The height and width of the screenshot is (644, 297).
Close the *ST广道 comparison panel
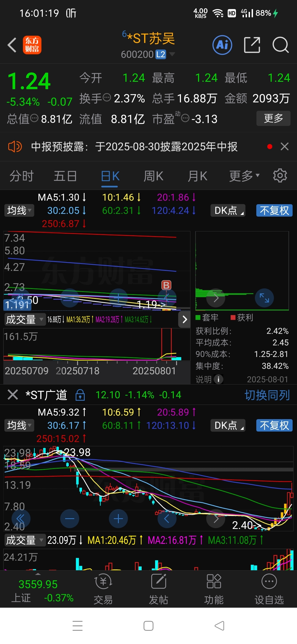click(x=13, y=395)
